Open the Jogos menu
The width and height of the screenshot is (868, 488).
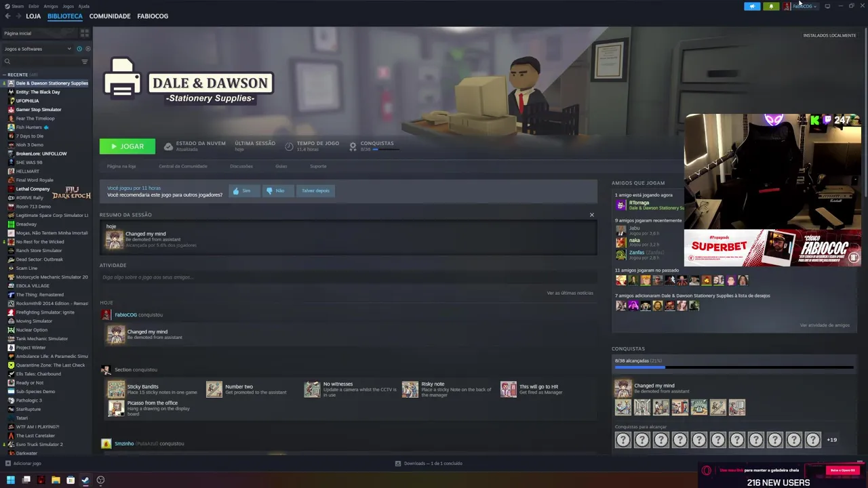[x=68, y=6]
